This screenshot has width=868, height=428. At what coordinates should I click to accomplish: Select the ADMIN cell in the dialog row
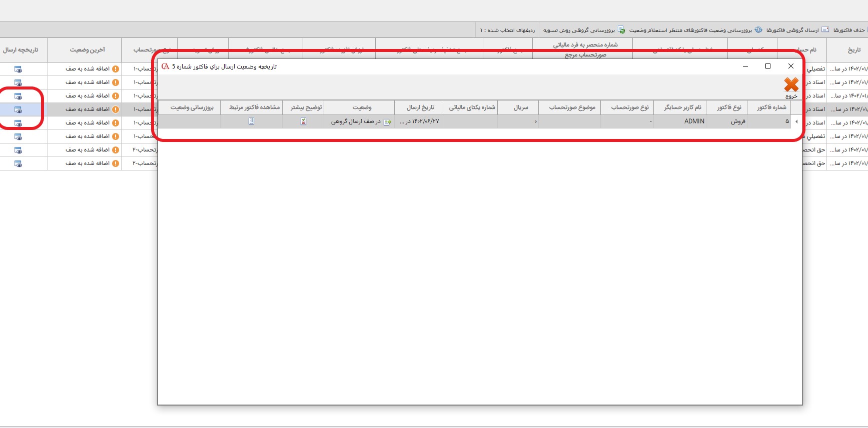pos(694,121)
